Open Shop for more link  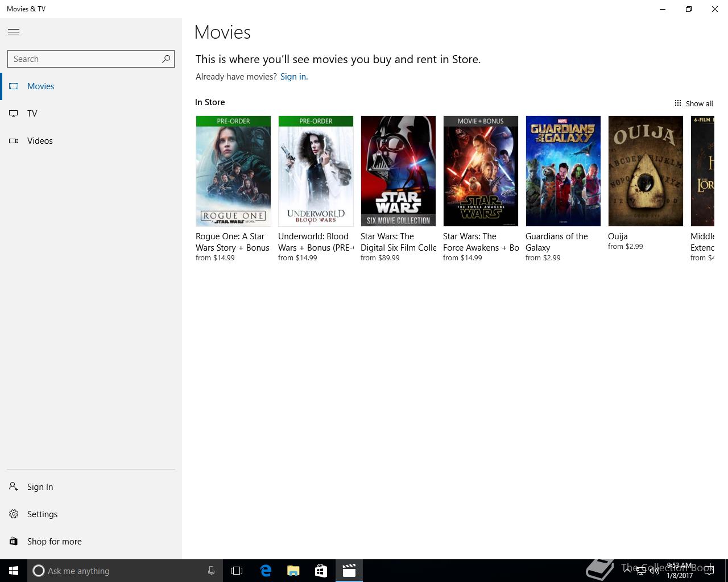[55, 542]
